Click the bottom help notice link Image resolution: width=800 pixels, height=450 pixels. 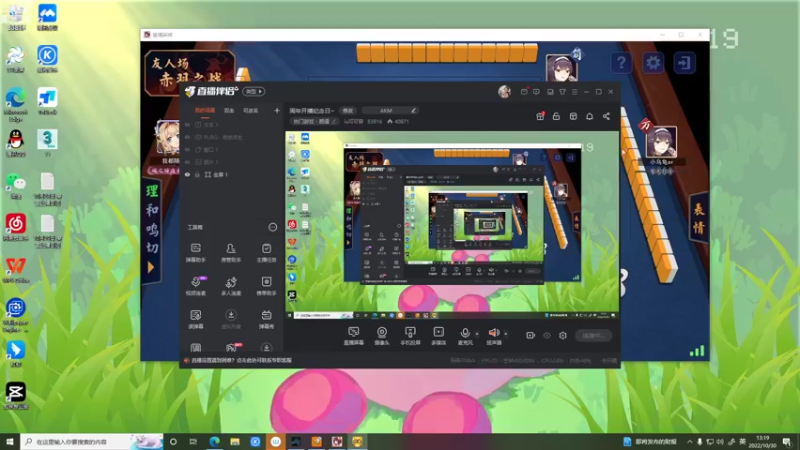242,360
